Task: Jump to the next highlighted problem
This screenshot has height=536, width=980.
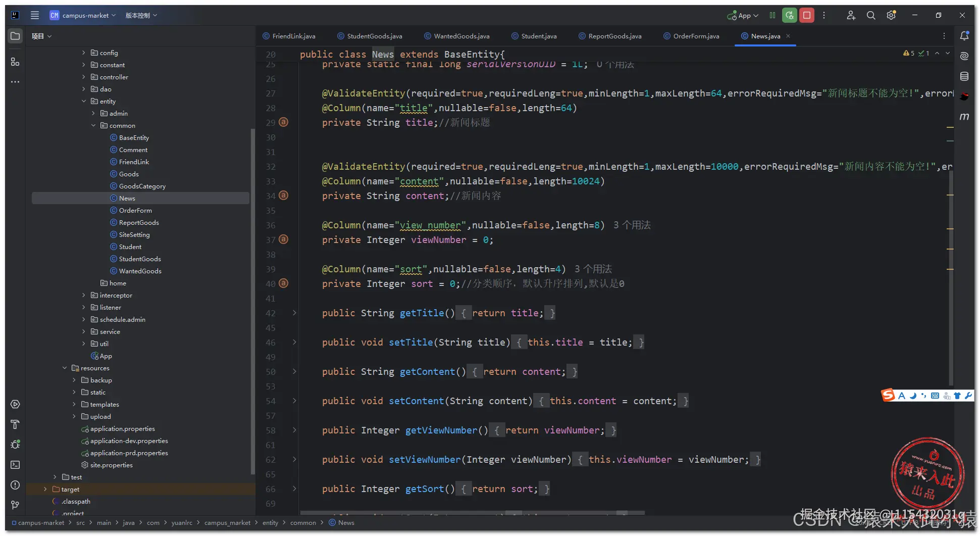Action: pos(948,53)
